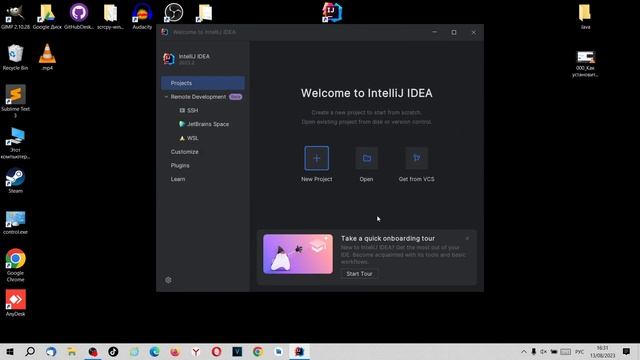Open Microsoft Edge from taskbar
The image size is (640, 360).
click(x=154, y=351)
